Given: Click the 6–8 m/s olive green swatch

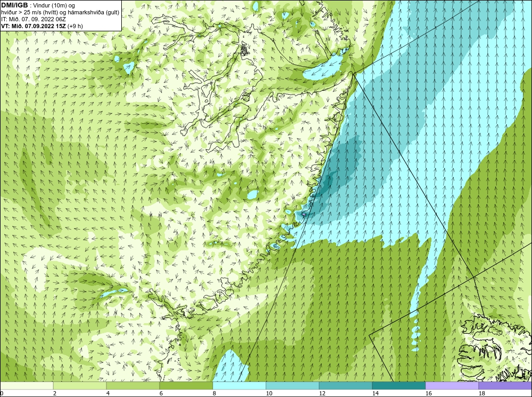Looking at the screenshot, I should (x=186, y=385).
